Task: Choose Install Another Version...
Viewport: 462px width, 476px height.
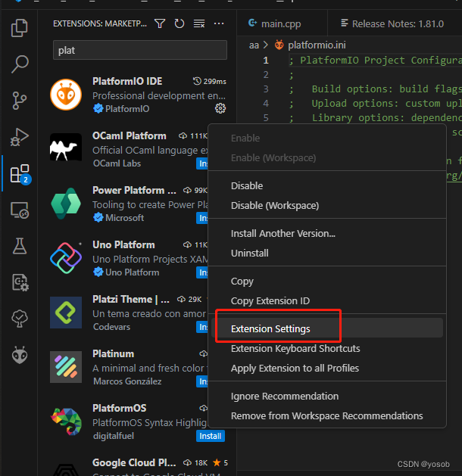Action: (x=327, y=233)
